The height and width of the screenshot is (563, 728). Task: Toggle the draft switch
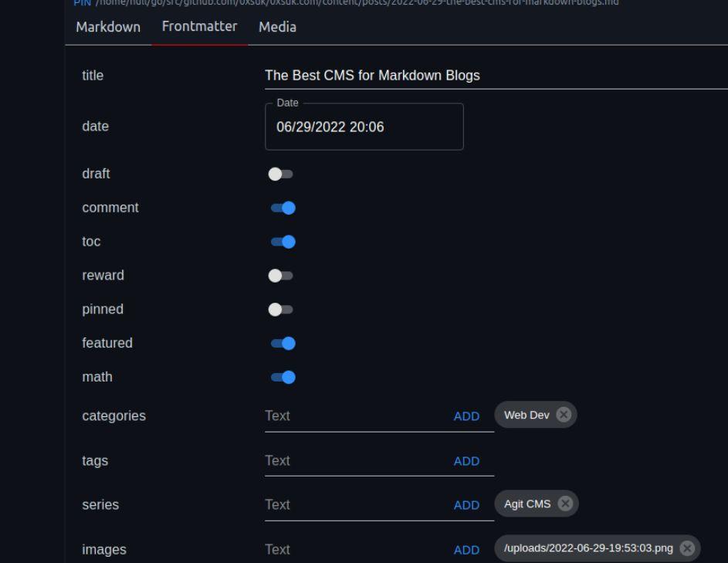point(281,174)
